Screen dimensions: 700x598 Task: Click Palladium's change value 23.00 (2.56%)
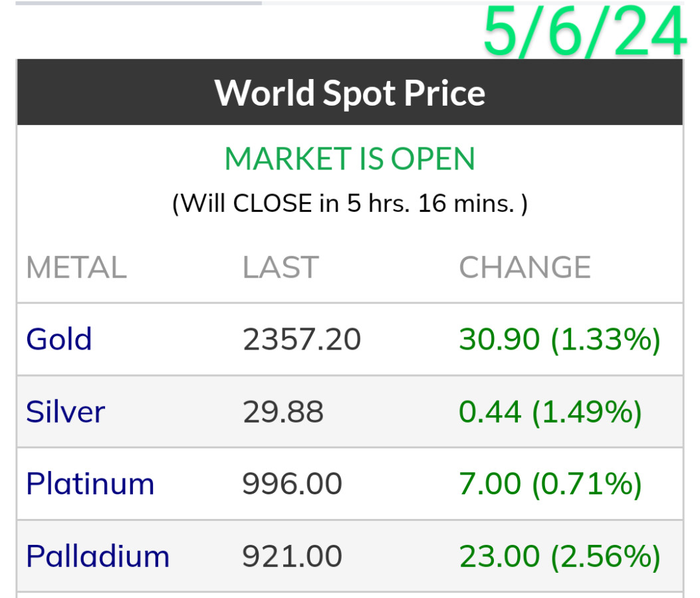(559, 556)
